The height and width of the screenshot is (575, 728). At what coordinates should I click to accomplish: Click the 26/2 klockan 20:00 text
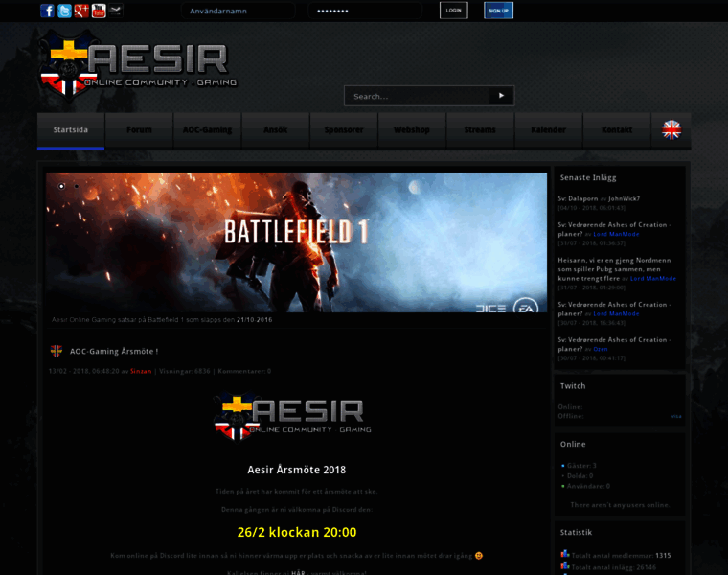[297, 532]
